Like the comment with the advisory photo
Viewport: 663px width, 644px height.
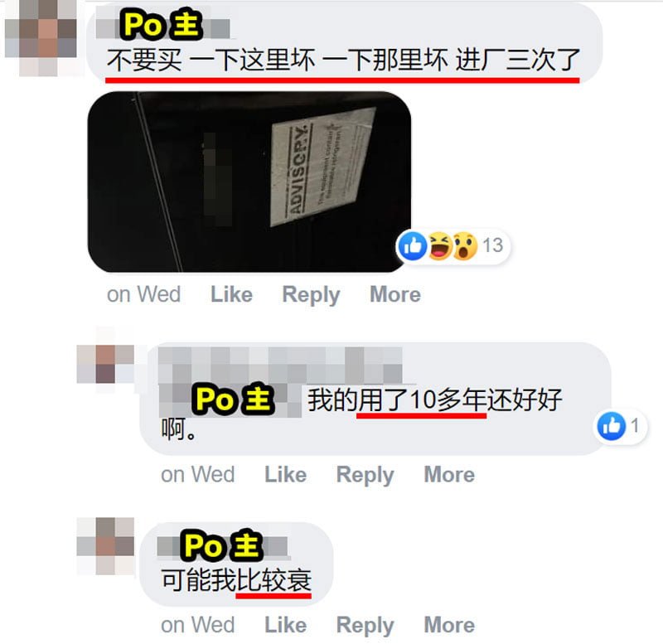[x=232, y=294]
